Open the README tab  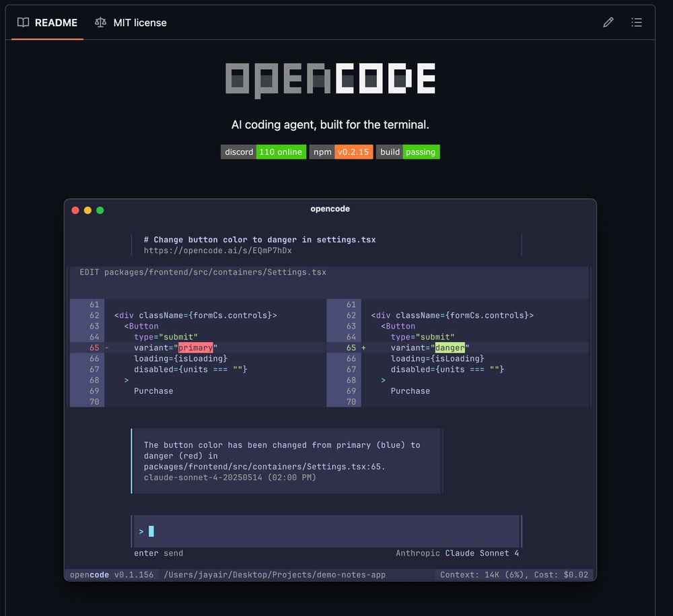click(47, 23)
